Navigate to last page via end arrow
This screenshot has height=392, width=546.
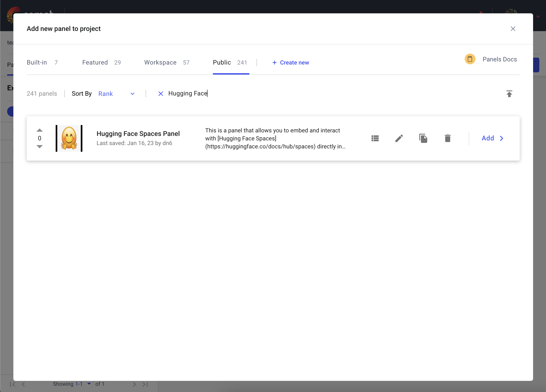[x=145, y=384]
